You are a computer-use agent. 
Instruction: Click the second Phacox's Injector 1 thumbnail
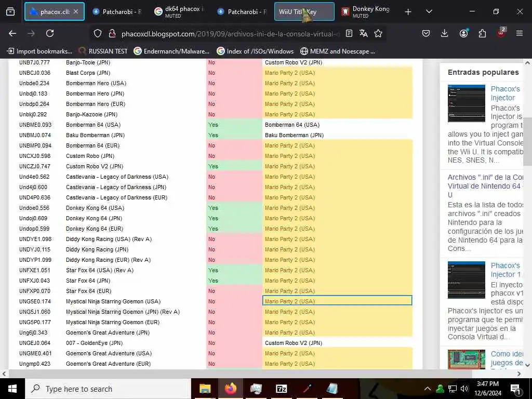tap(466, 280)
